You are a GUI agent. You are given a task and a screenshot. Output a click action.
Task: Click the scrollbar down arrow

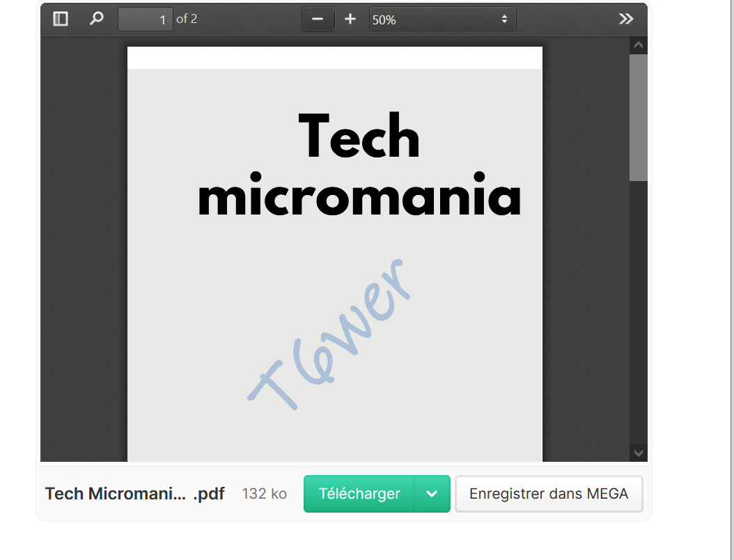point(638,453)
